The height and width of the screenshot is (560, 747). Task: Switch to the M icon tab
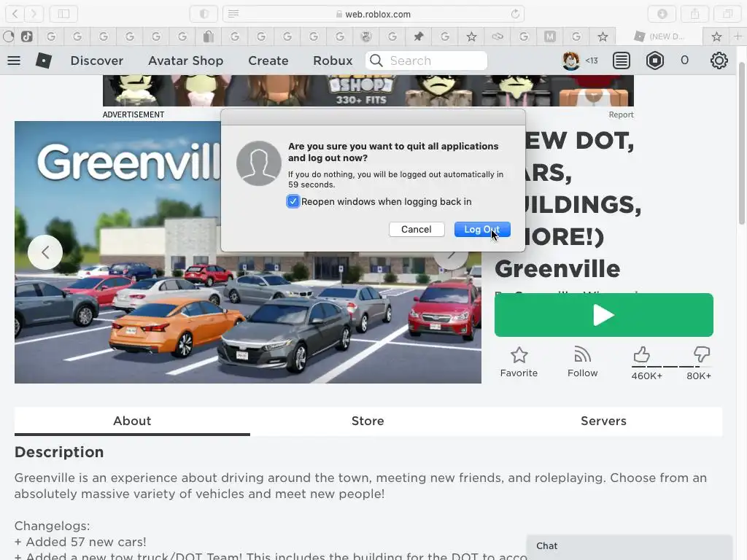click(550, 36)
